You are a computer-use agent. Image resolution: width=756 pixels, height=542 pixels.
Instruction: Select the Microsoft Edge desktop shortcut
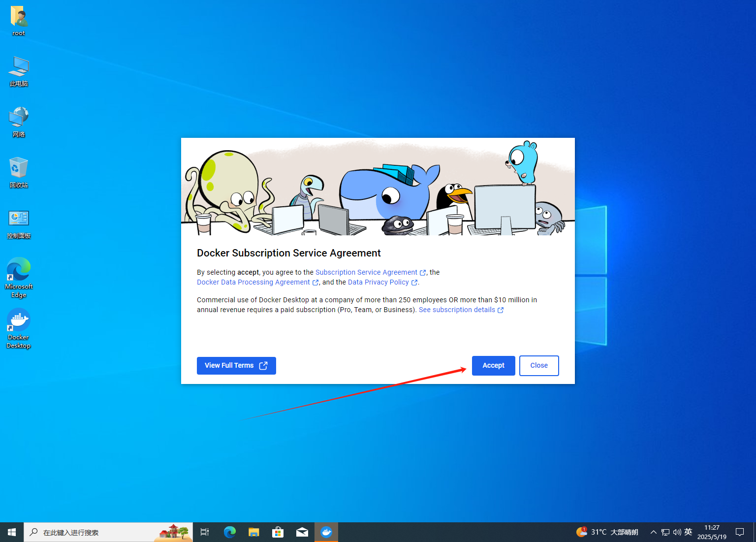point(19,278)
